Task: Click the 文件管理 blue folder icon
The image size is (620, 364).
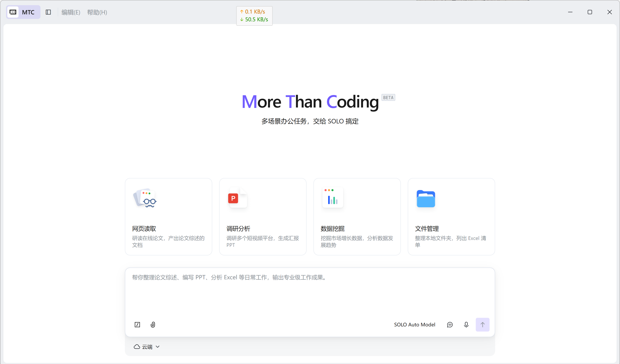Action: (426, 199)
